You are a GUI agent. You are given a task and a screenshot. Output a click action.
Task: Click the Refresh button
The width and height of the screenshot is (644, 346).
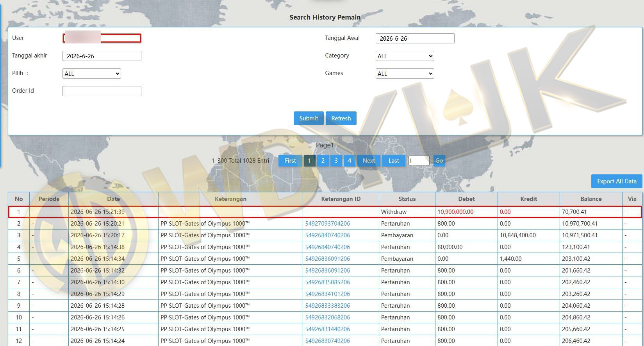click(341, 118)
